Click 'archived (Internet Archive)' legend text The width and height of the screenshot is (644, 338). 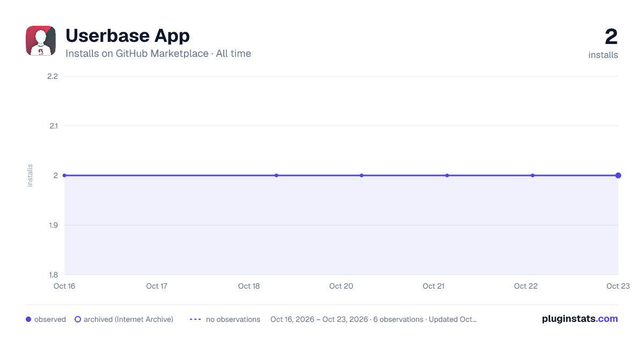click(x=128, y=319)
